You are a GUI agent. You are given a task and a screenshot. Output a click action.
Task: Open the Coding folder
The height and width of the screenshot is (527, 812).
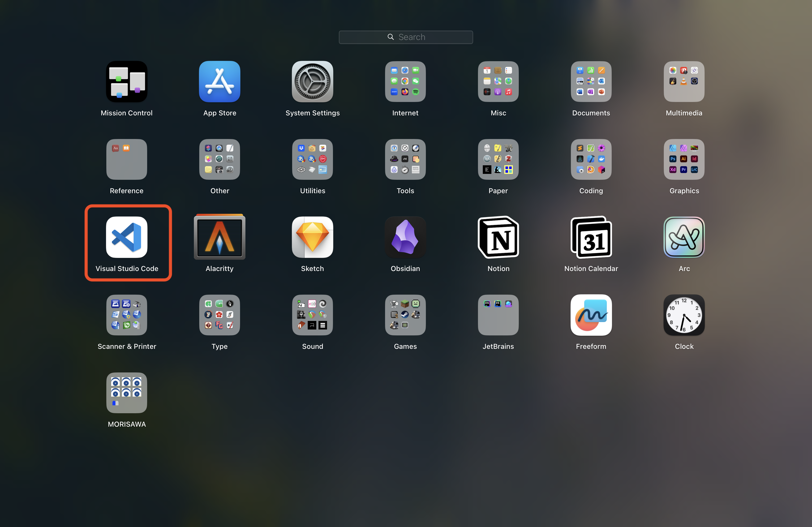pos(591,159)
